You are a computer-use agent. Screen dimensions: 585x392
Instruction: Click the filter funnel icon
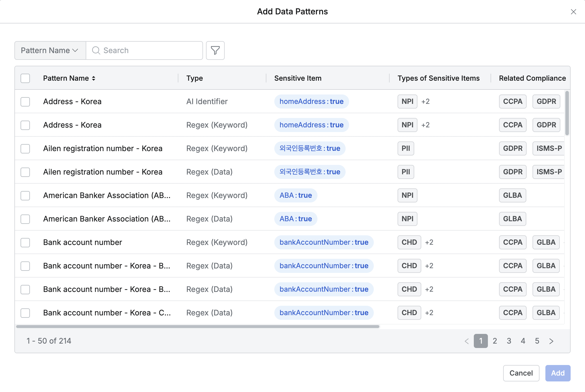[x=215, y=50]
